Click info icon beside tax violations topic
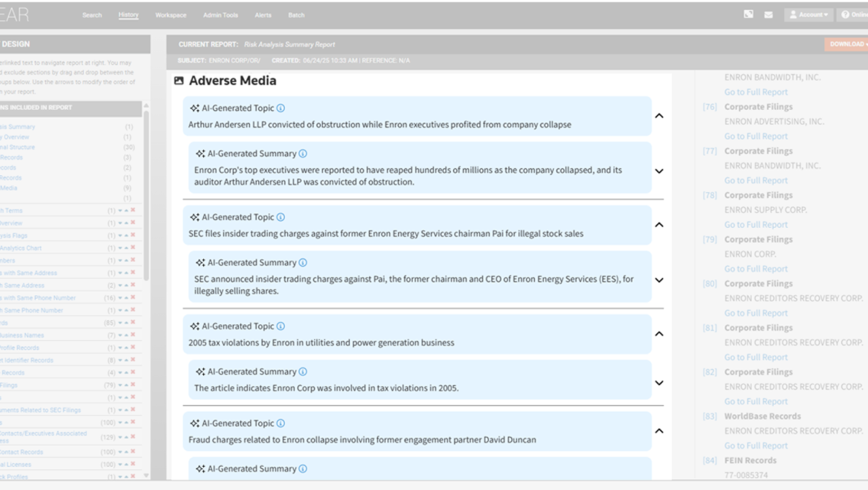Image resolution: width=868 pixels, height=490 pixels. pyautogui.click(x=281, y=326)
